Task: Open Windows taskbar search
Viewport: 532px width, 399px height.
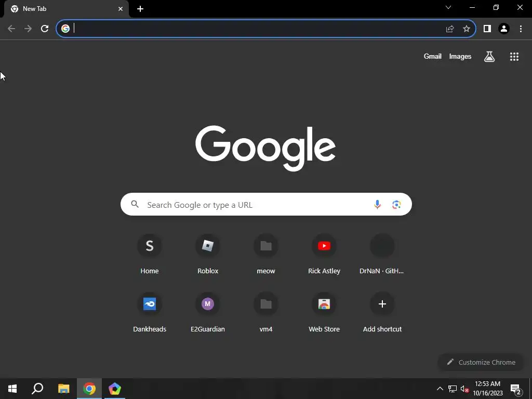Action: tap(37, 389)
